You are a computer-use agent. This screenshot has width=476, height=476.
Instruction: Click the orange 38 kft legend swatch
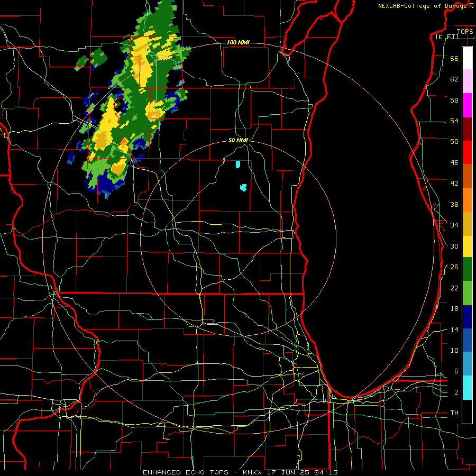(x=467, y=200)
